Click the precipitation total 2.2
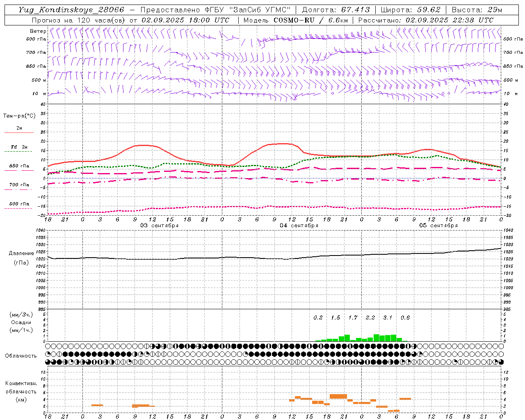 (370, 318)
